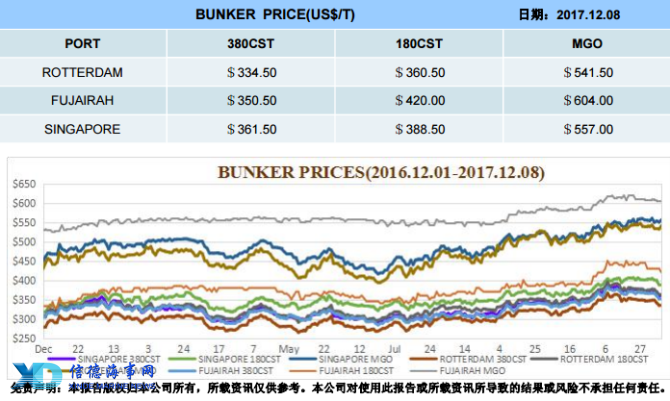The image size is (670, 401).
Task: Click the Jul x-axis label
Action: [394, 349]
